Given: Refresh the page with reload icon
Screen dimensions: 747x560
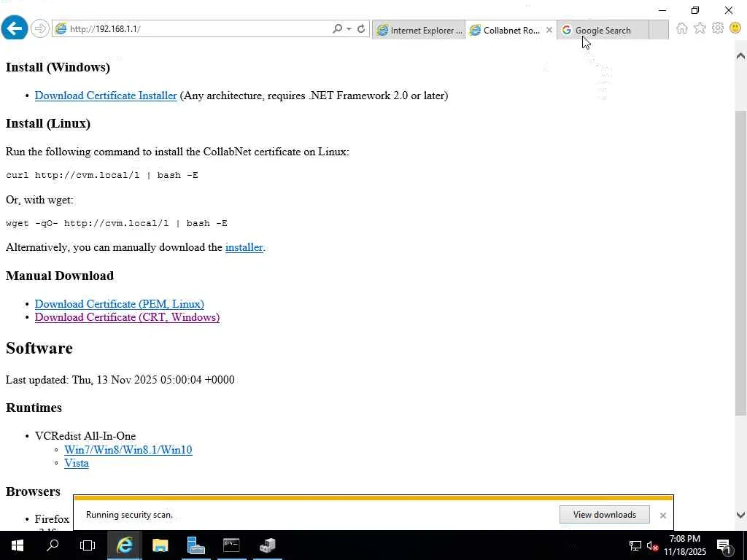Looking at the screenshot, I should (361, 28).
